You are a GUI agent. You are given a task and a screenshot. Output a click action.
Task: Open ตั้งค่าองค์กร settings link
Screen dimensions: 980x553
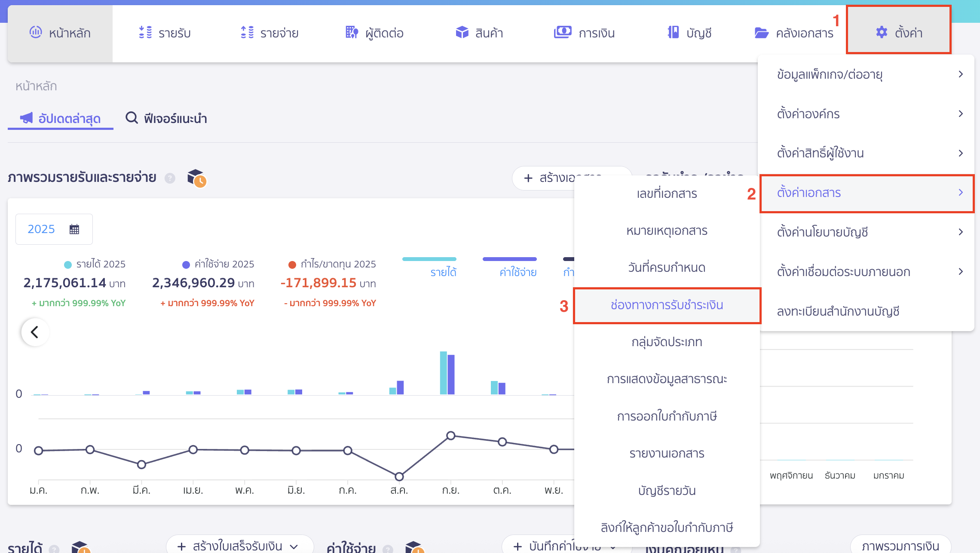tap(808, 114)
